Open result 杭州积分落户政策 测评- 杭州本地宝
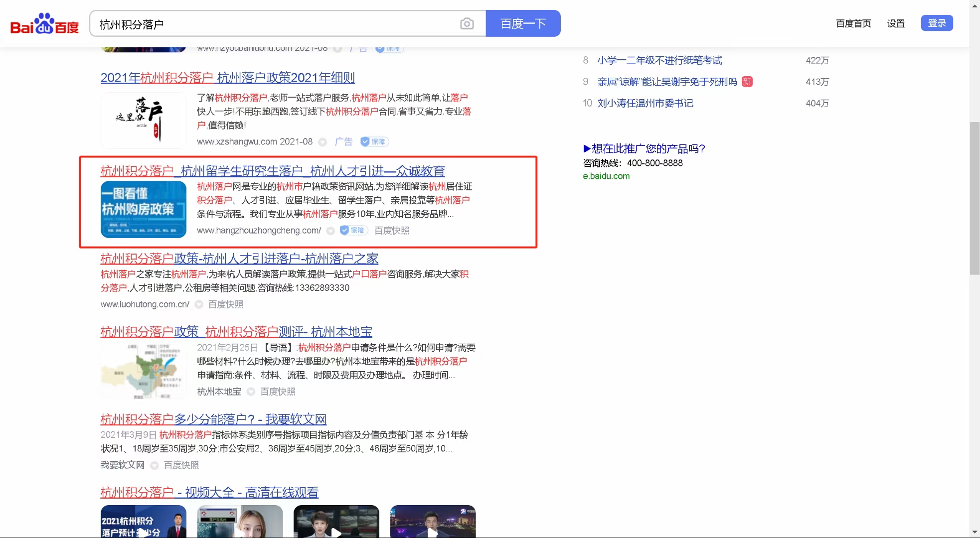Image resolution: width=980 pixels, height=538 pixels. (x=236, y=332)
